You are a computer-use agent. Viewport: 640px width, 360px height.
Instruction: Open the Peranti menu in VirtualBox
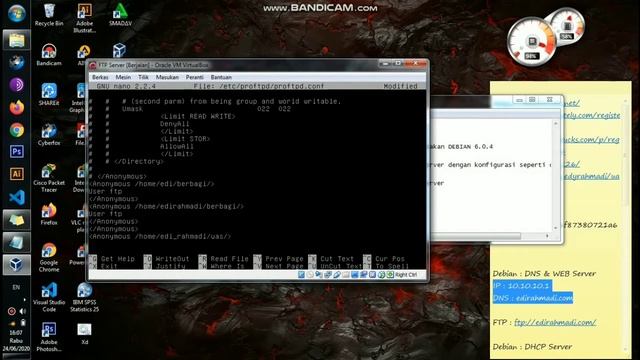(194, 77)
